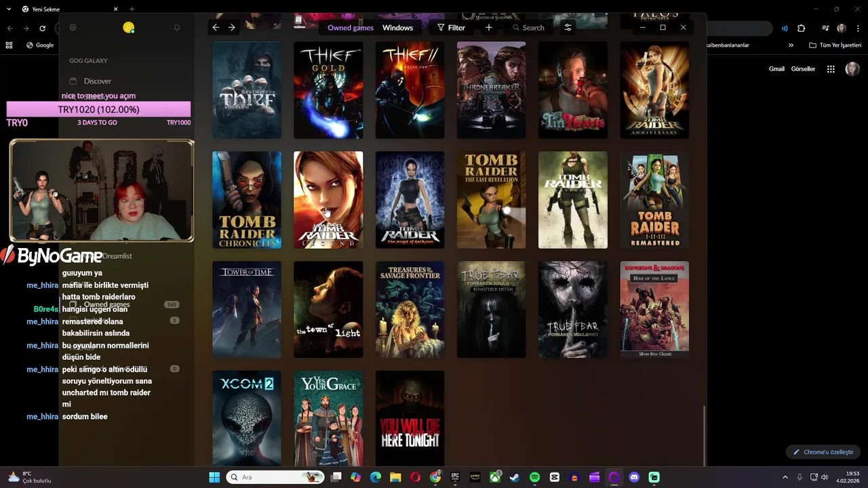Viewport: 868px width, 488px height.
Task: Open Epic Games Launcher from taskbar
Action: click(x=455, y=477)
